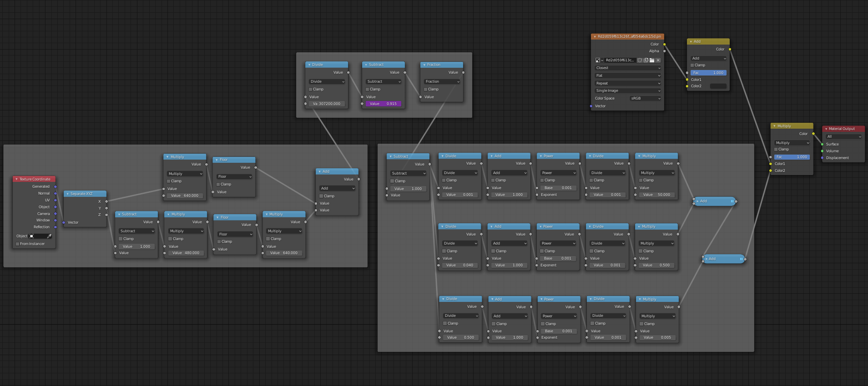The width and height of the screenshot is (868, 386).
Task: Collapse the Material Output node
Action: pos(826,129)
